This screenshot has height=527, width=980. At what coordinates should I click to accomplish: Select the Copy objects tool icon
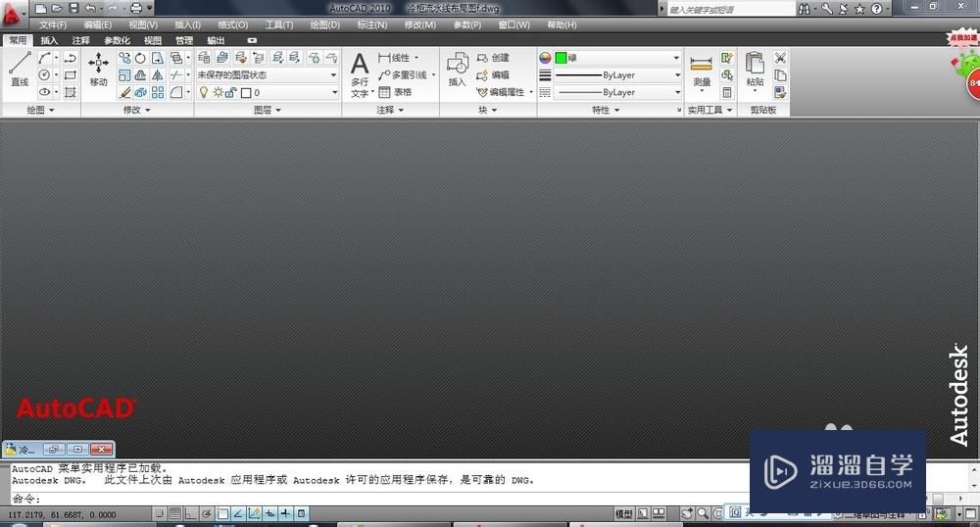pos(125,58)
